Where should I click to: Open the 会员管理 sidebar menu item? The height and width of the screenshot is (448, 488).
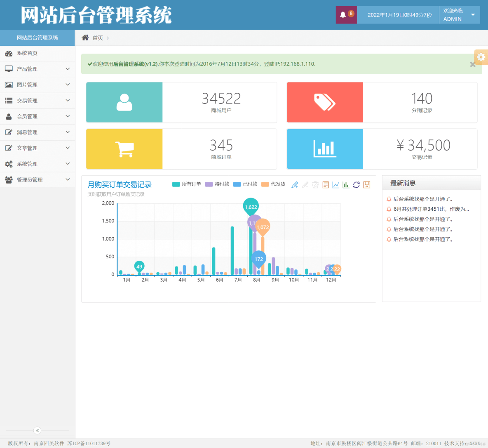[x=38, y=116]
